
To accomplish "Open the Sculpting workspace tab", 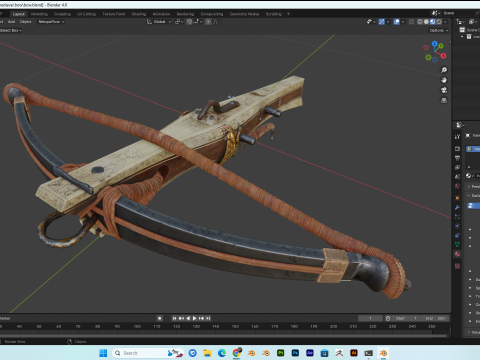I will click(62, 14).
